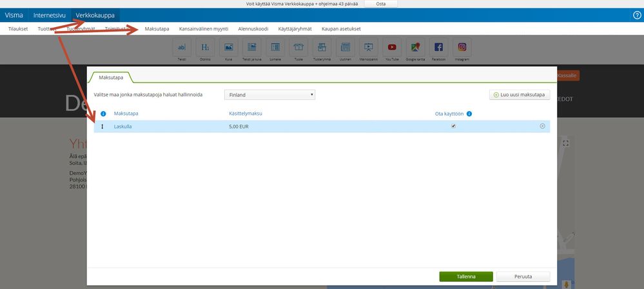The width and height of the screenshot is (644, 289).
Task: Click the Tallenna save button
Action: [466, 277]
